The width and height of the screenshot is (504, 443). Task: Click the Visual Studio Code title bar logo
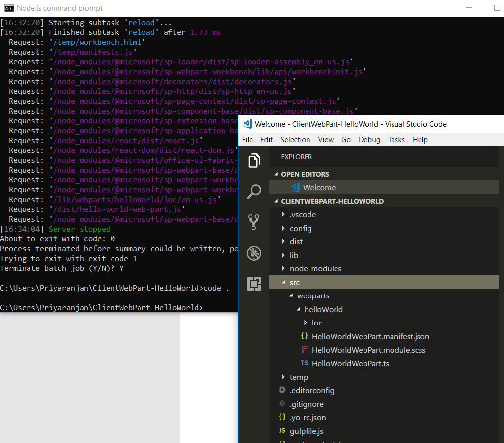click(x=248, y=124)
